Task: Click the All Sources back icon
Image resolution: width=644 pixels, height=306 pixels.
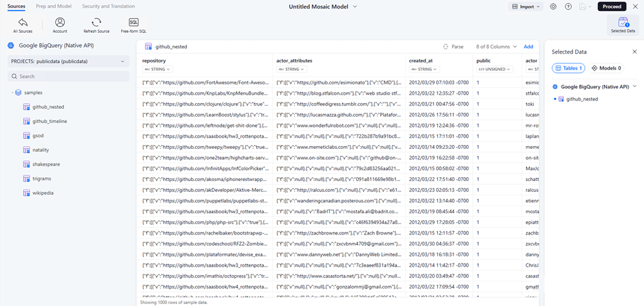Action: click(23, 22)
